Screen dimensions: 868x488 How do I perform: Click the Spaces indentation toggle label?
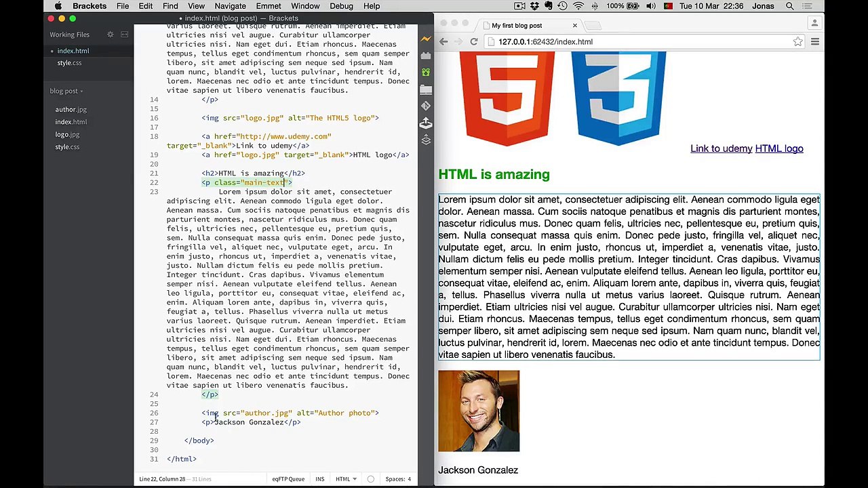pos(395,479)
